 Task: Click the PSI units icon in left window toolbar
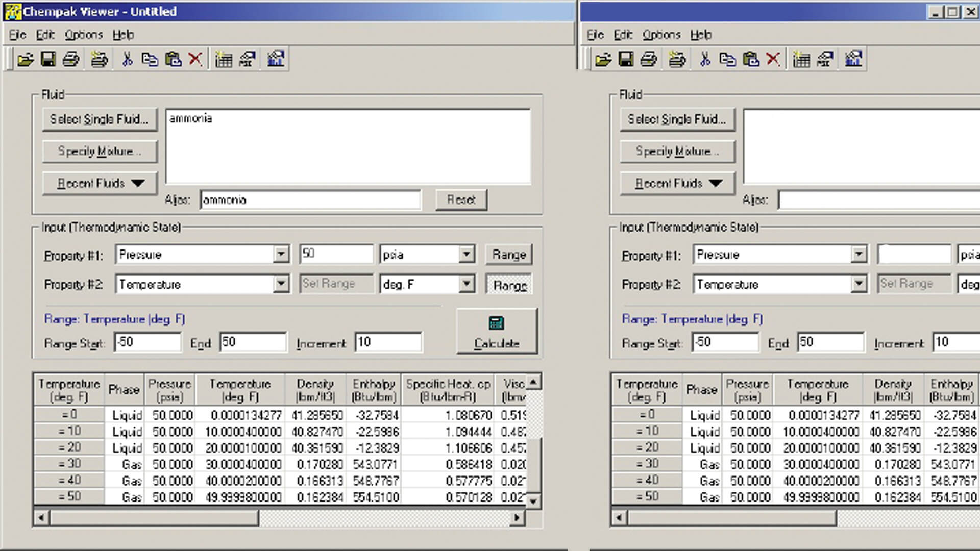[x=248, y=60]
